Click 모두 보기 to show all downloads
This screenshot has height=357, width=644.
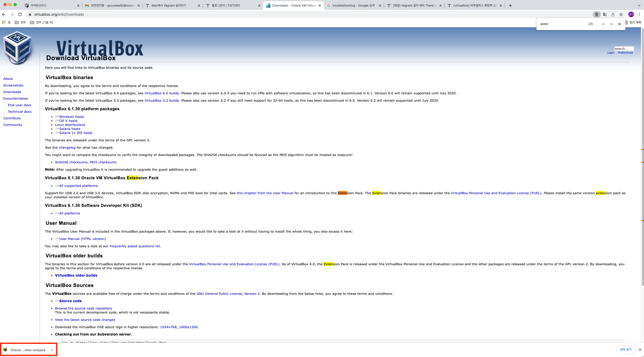[x=626, y=350]
